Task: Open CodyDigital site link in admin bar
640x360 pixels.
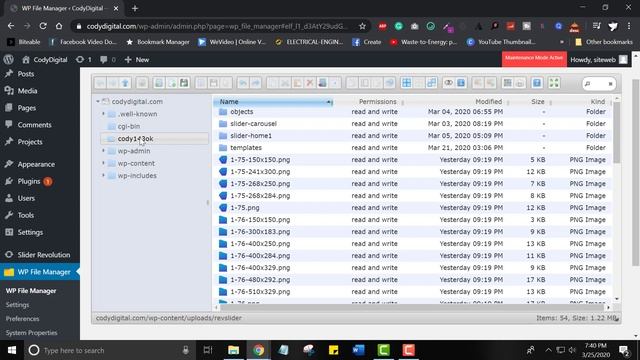Action: coord(45,60)
